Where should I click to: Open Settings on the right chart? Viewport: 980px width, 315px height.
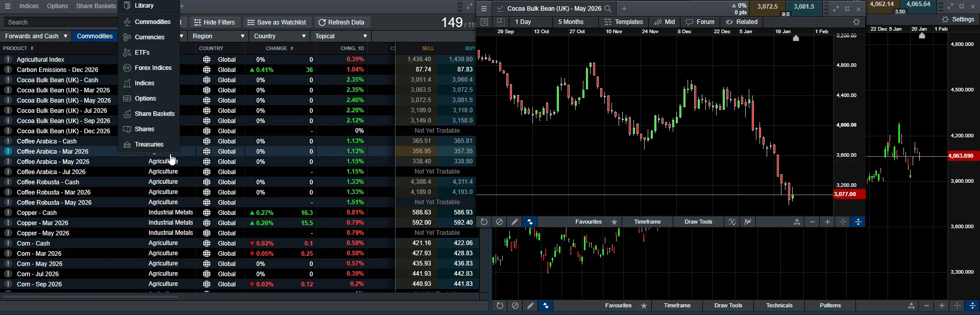click(x=959, y=19)
